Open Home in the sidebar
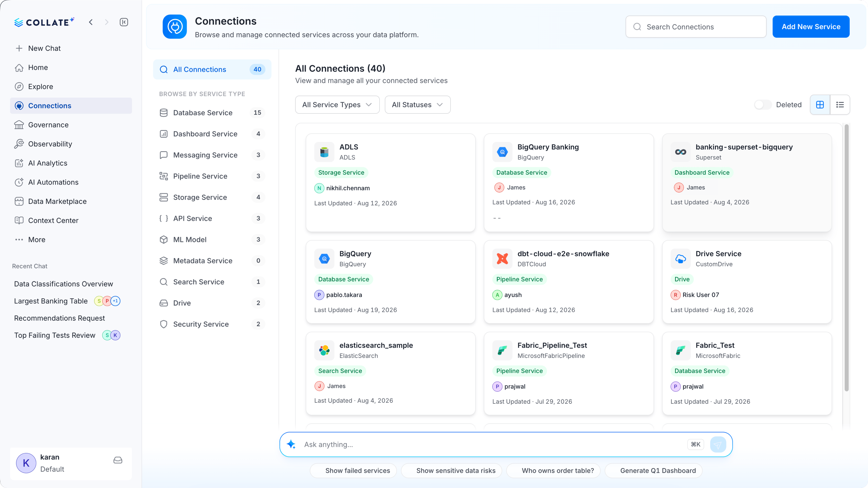This screenshot has width=868, height=488. pos(71,67)
